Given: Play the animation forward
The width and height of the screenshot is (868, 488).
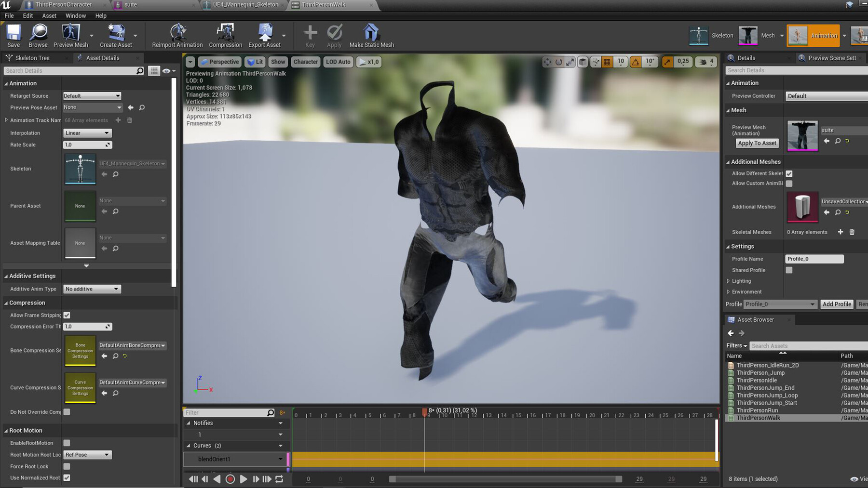Looking at the screenshot, I should (243, 479).
